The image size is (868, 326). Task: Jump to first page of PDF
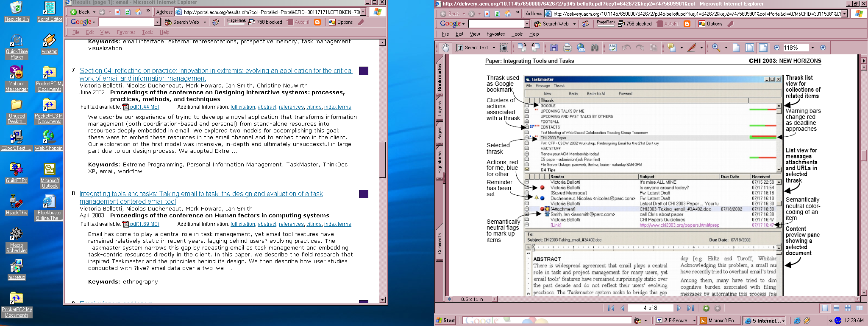[611, 308]
